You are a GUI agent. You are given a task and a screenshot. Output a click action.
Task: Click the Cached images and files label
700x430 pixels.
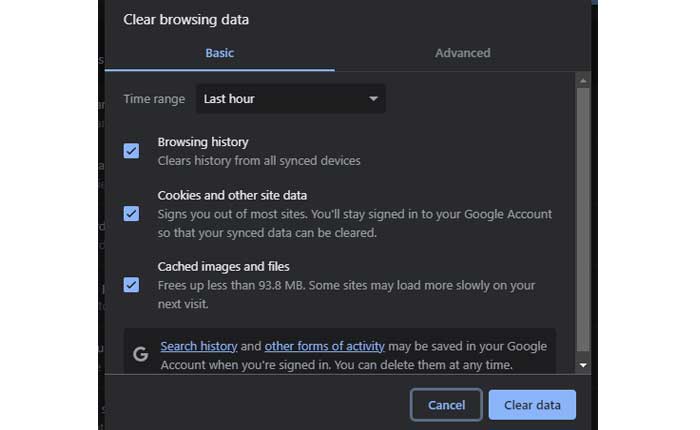click(x=224, y=267)
